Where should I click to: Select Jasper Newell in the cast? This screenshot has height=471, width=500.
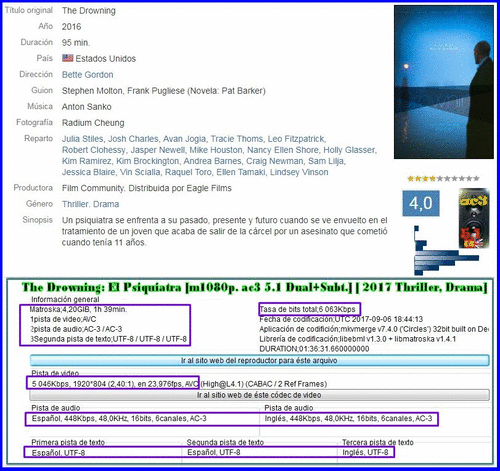(x=158, y=150)
